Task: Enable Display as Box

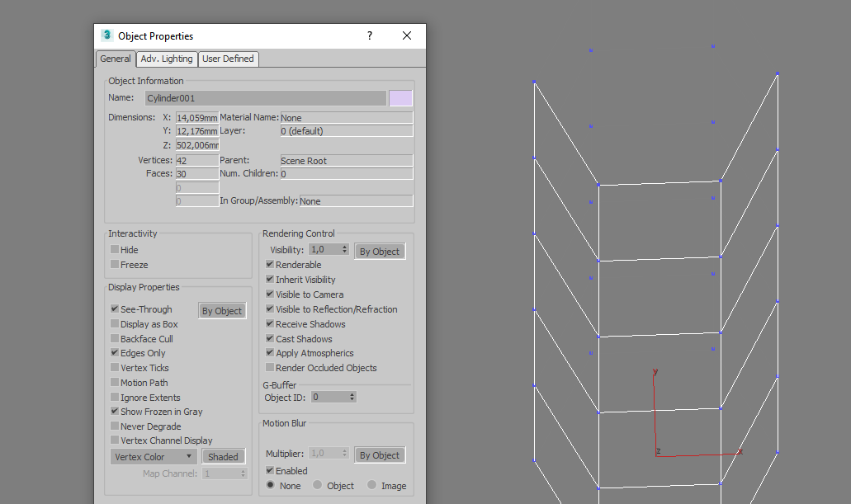Action: coord(115,324)
